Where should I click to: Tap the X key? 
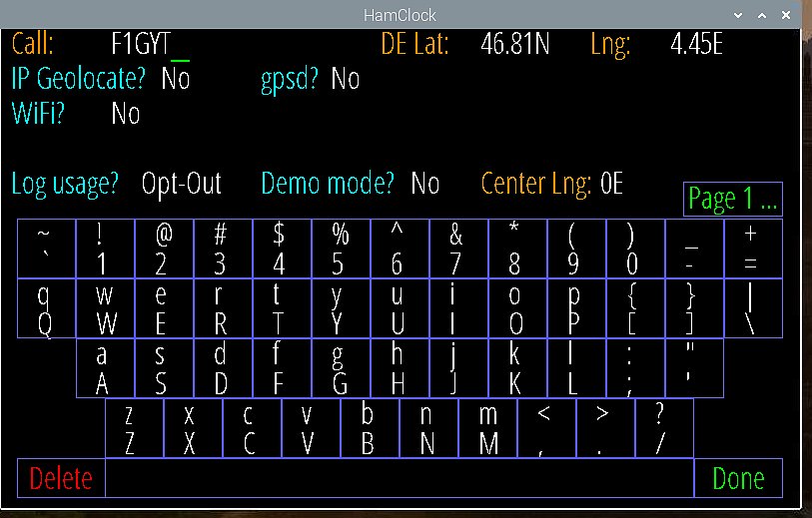pos(194,428)
